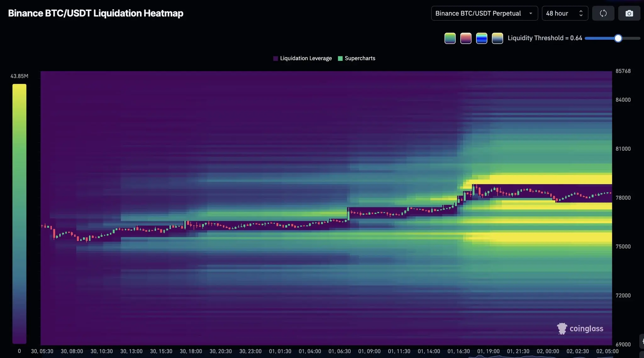Image resolution: width=644 pixels, height=358 pixels.
Task: Click the 43.85M color scale bar
Action: click(19, 214)
